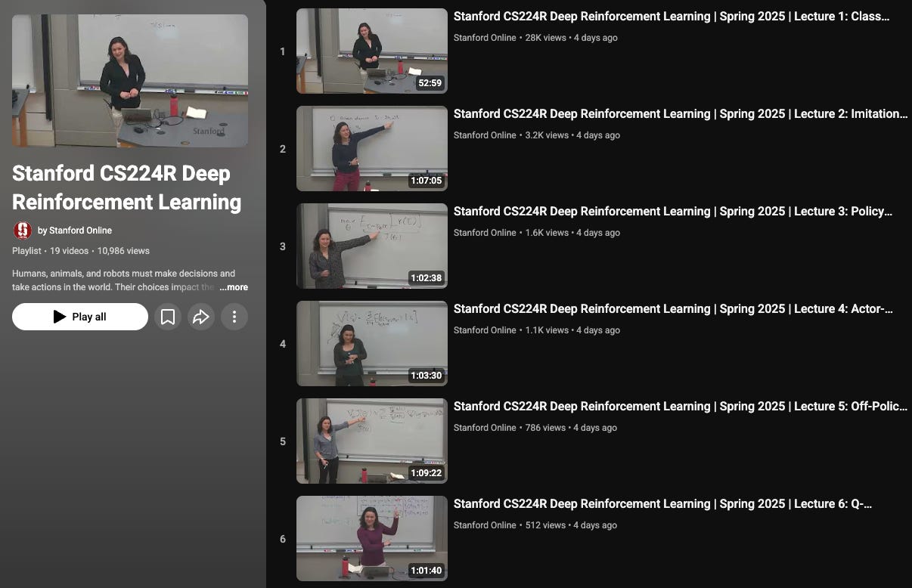Screen dimensions: 912x588
Task: Open the Lecture 6 video thumbnail
Action: coord(372,538)
